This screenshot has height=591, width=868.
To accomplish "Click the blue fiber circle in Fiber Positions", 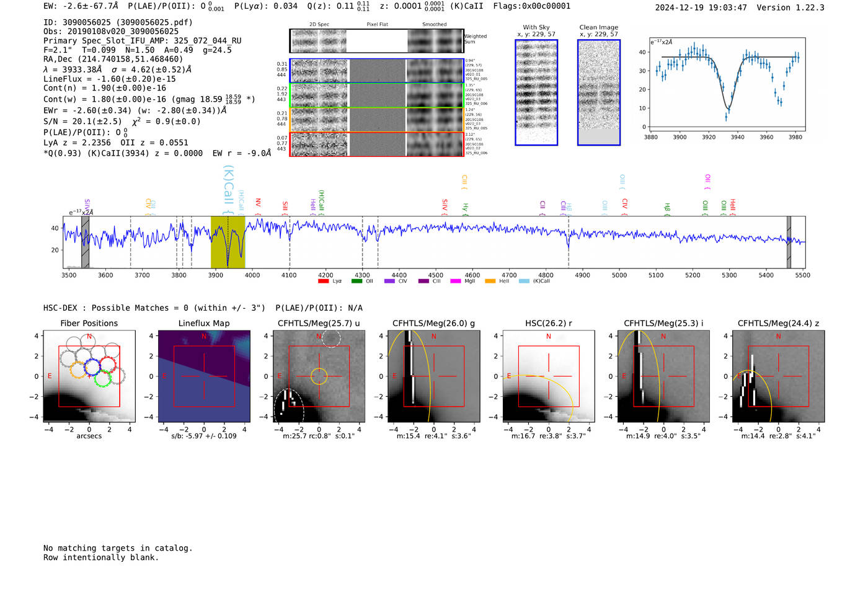I will tap(92, 367).
